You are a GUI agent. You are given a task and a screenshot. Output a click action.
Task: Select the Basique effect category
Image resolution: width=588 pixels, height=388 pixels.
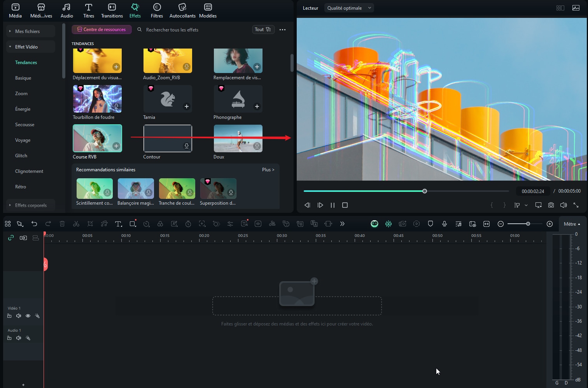[23, 78]
